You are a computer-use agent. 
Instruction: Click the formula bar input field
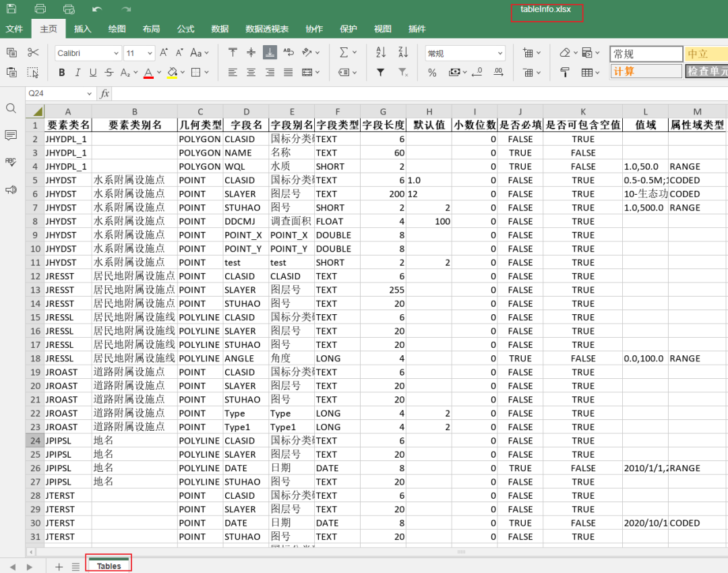[x=420, y=94]
